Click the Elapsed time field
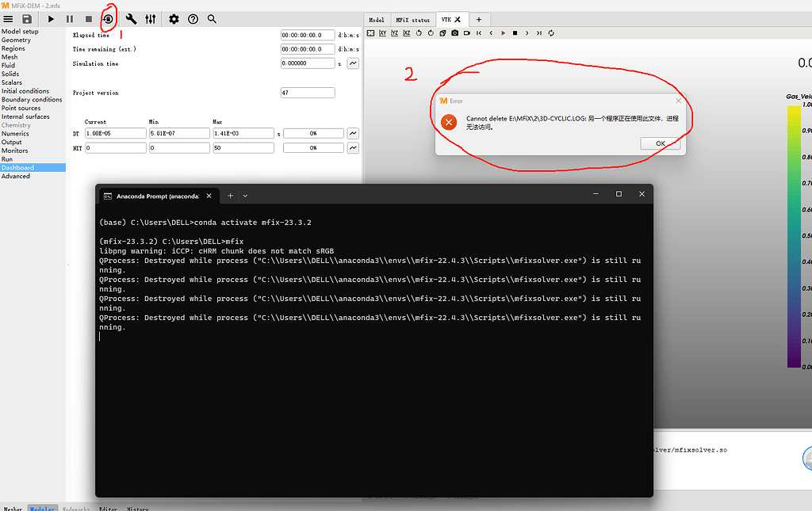This screenshot has height=511, width=812. point(308,35)
